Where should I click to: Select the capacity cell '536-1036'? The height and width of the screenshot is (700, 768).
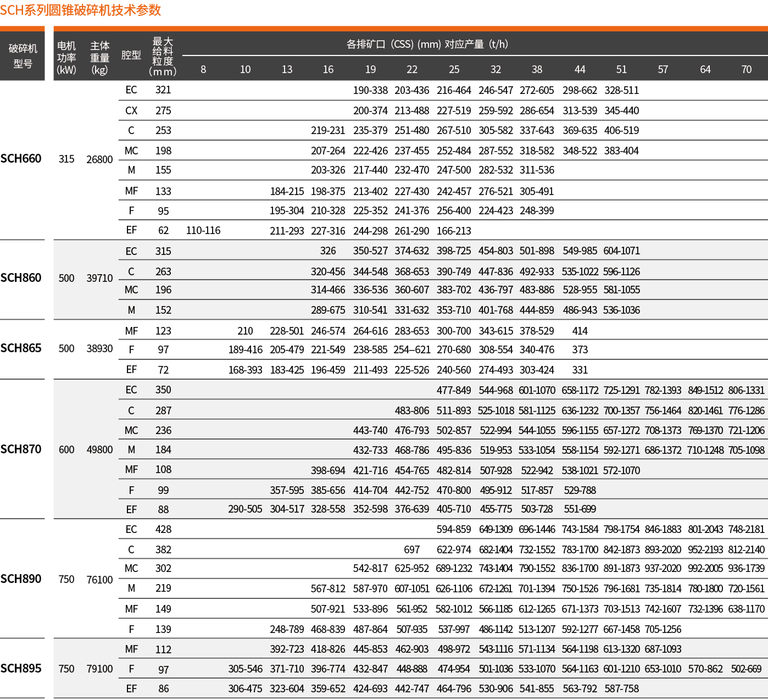(x=622, y=310)
